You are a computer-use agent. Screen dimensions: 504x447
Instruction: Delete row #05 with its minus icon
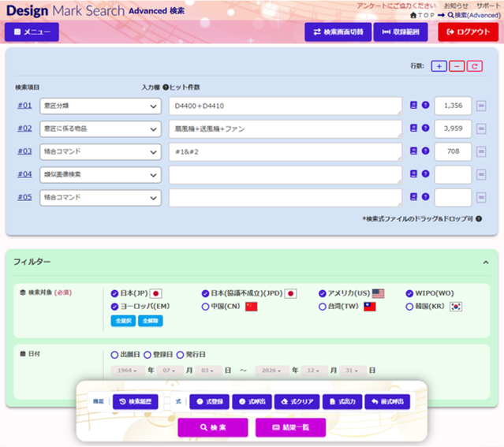click(x=481, y=198)
